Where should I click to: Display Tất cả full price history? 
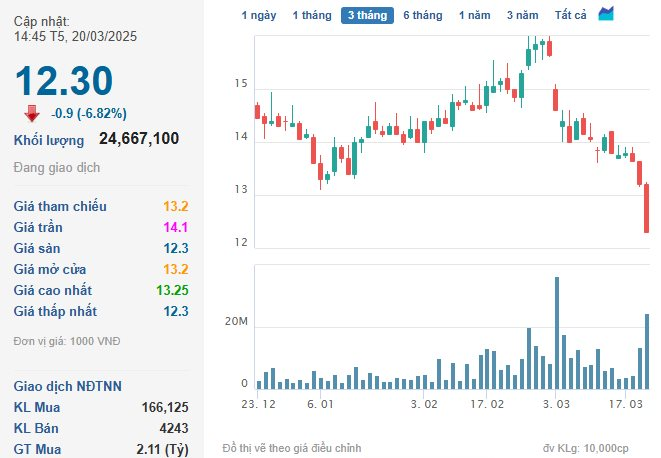570,16
